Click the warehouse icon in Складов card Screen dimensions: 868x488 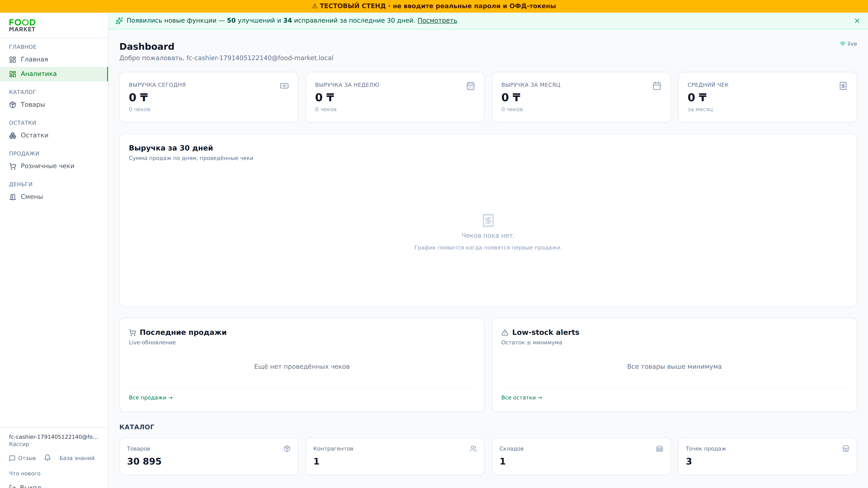pos(659,449)
